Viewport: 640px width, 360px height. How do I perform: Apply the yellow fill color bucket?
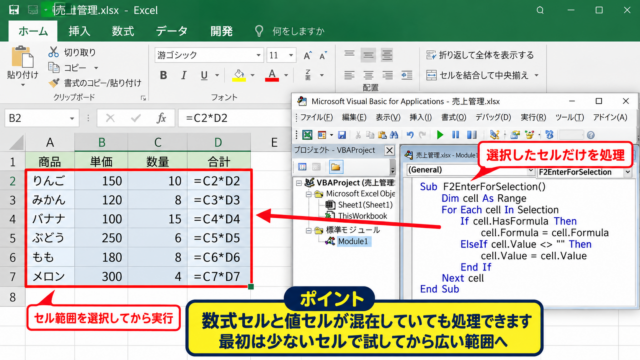click(239, 75)
